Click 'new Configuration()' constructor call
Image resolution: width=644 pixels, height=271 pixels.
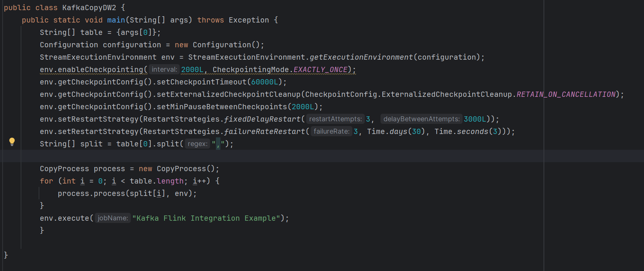[217, 45]
